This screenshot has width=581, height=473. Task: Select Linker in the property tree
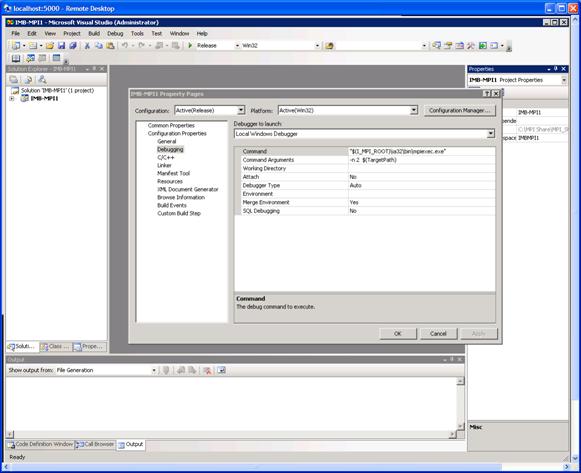click(164, 165)
